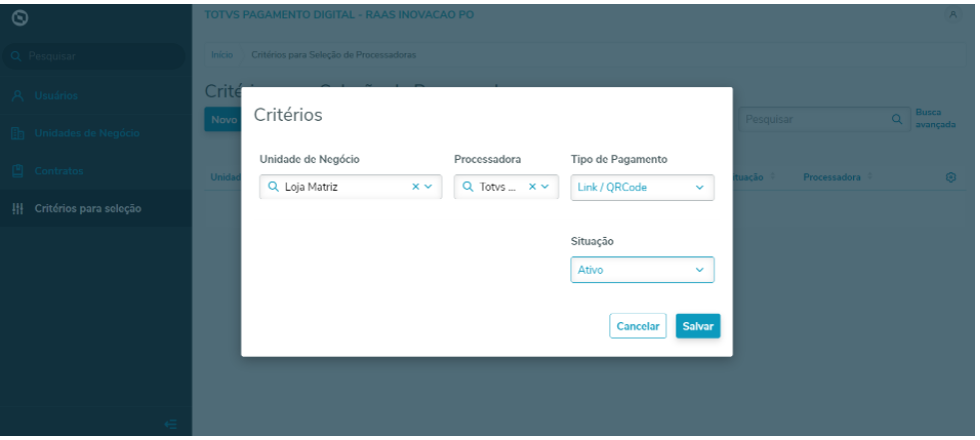
Task: Clear the Loja Matriz selection with X
Action: (415, 187)
